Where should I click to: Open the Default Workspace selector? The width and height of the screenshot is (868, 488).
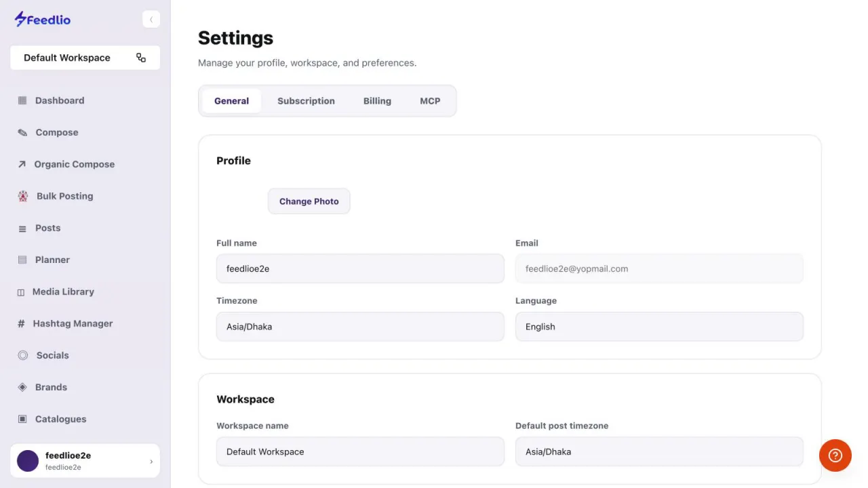pyautogui.click(x=85, y=58)
